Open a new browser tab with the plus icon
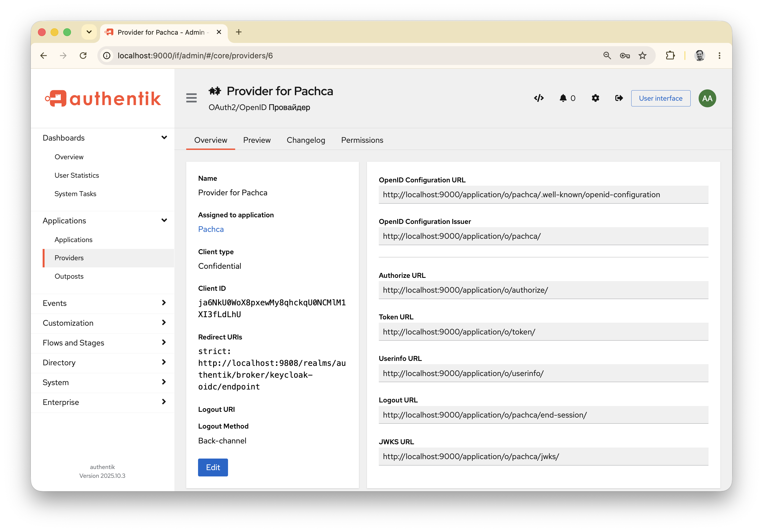763x532 pixels. pos(238,32)
